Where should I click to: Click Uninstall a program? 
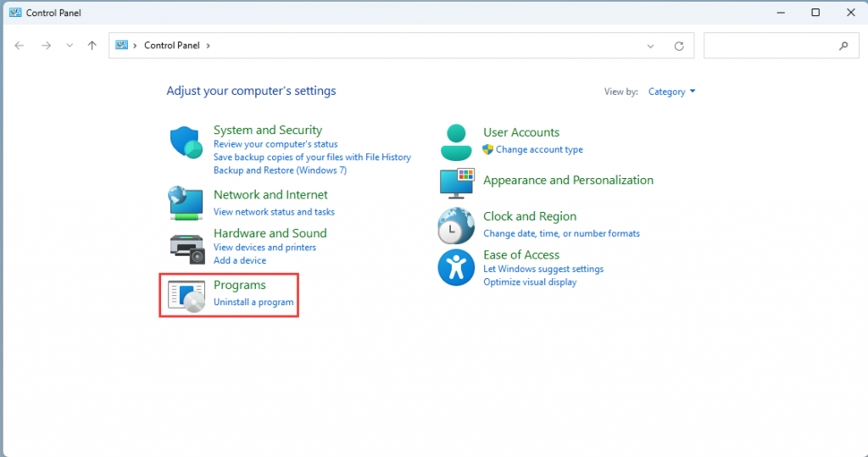[253, 302]
